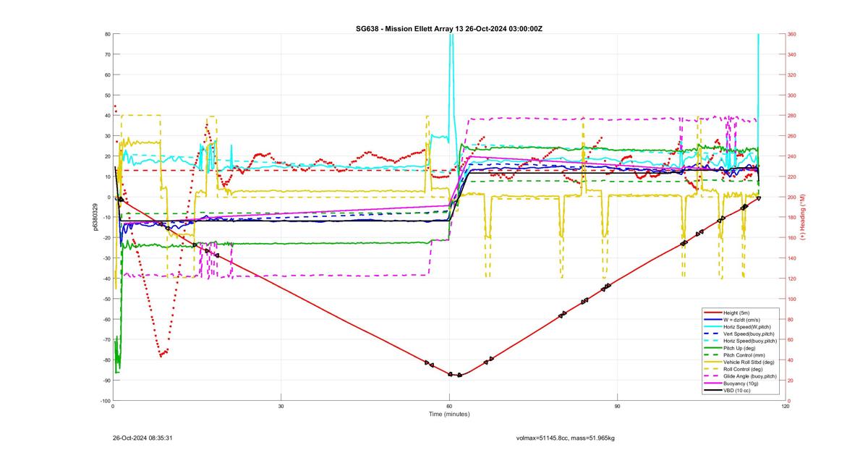This screenshot has height=450, width=868.
Task: Click the x-axis tick label '120'
Action: [785, 406]
